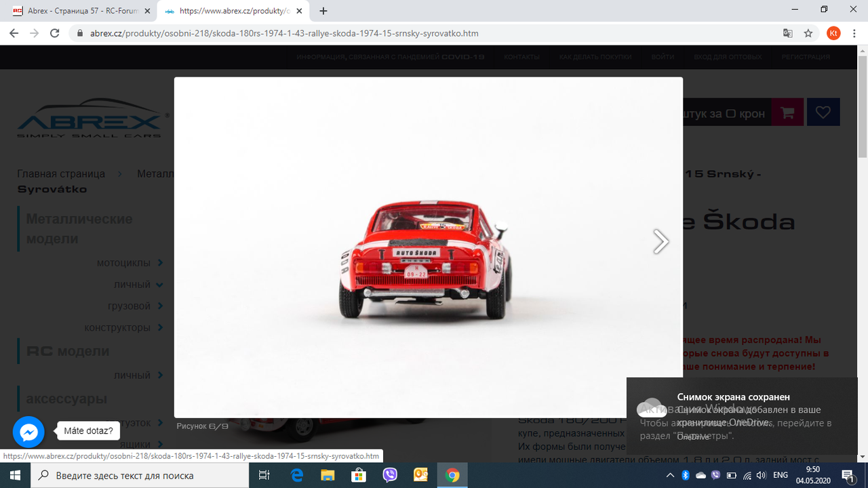The width and height of the screenshot is (868, 488).
Task: Bookmark this page with the star icon
Action: pyautogui.click(x=808, y=33)
